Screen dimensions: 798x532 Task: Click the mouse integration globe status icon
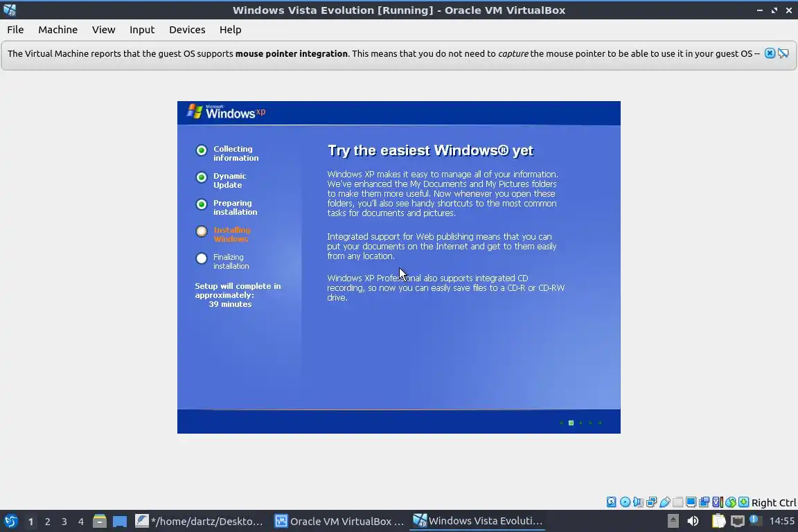point(731,502)
